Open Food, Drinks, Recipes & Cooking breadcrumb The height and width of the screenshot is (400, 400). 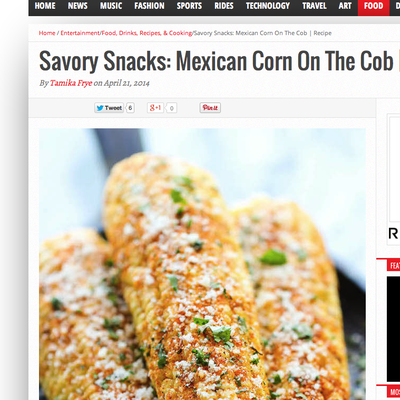coord(147,33)
